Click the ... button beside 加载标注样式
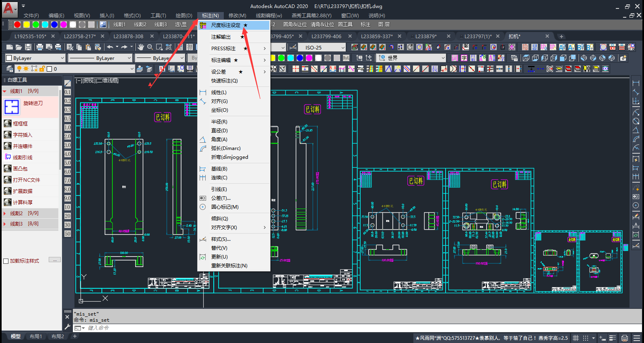The height and width of the screenshot is (343, 644). (x=55, y=260)
